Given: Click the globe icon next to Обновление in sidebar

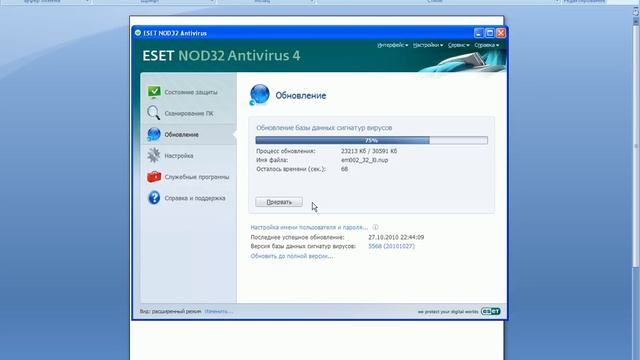Looking at the screenshot, I should tap(153, 134).
